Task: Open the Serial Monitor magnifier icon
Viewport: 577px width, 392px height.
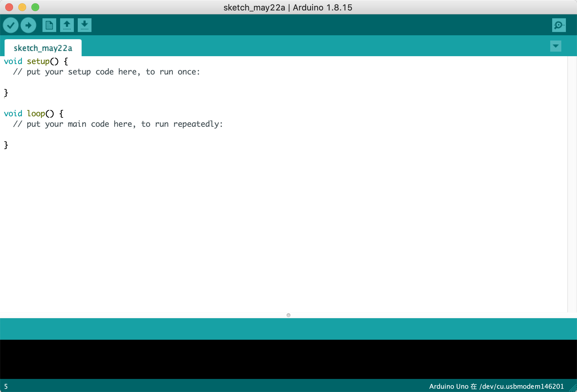Action: click(x=559, y=25)
